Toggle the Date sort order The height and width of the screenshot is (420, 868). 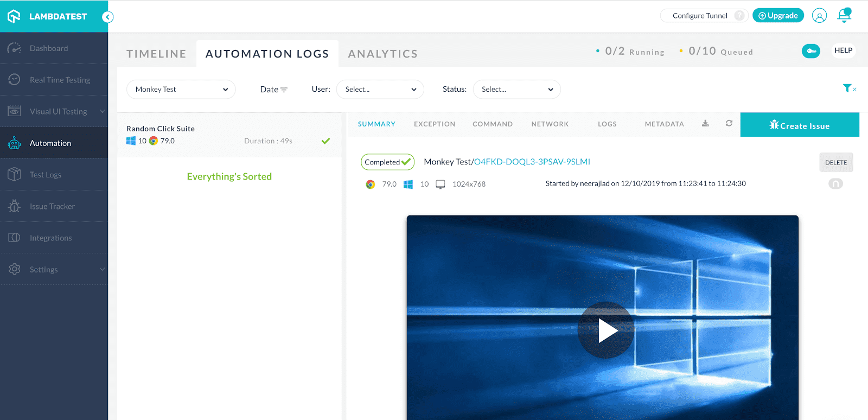coord(274,90)
